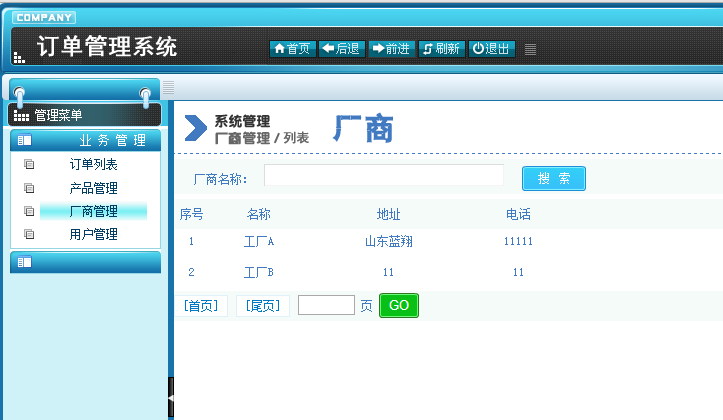Click the row number 1 cell
723x420 pixels.
click(191, 241)
